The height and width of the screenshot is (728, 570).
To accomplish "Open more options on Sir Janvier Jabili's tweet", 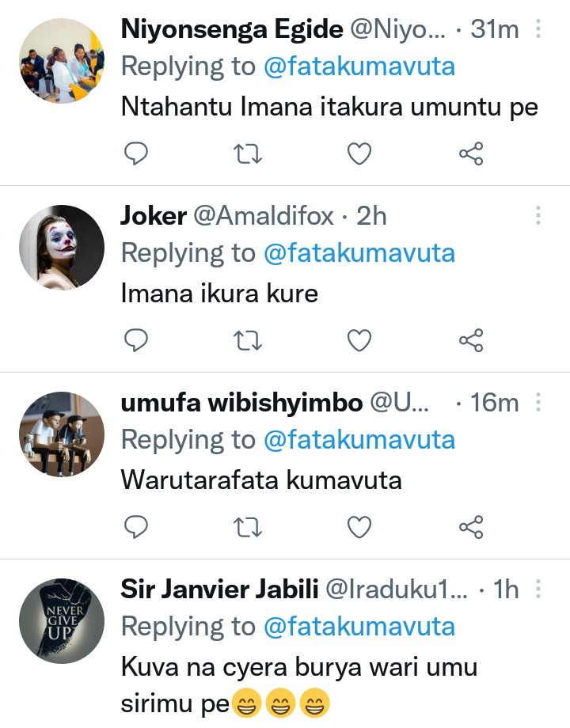I will (x=538, y=589).
